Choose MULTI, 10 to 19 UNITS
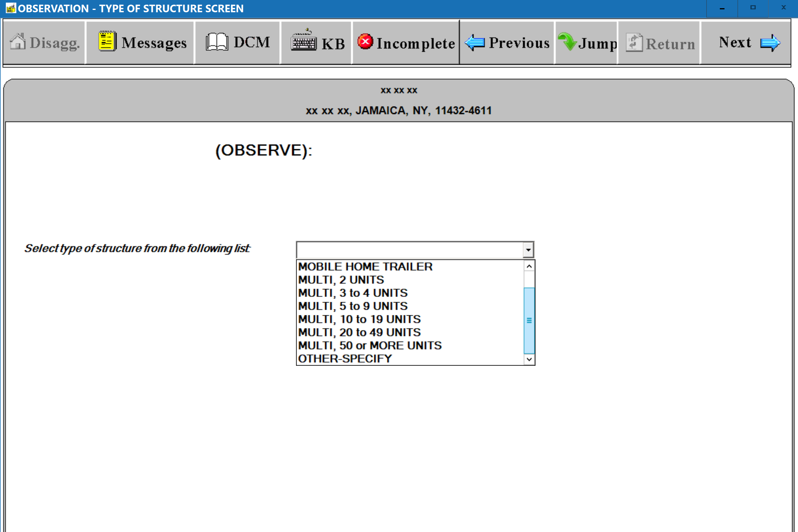Viewport: 798px width, 532px height. point(359,319)
